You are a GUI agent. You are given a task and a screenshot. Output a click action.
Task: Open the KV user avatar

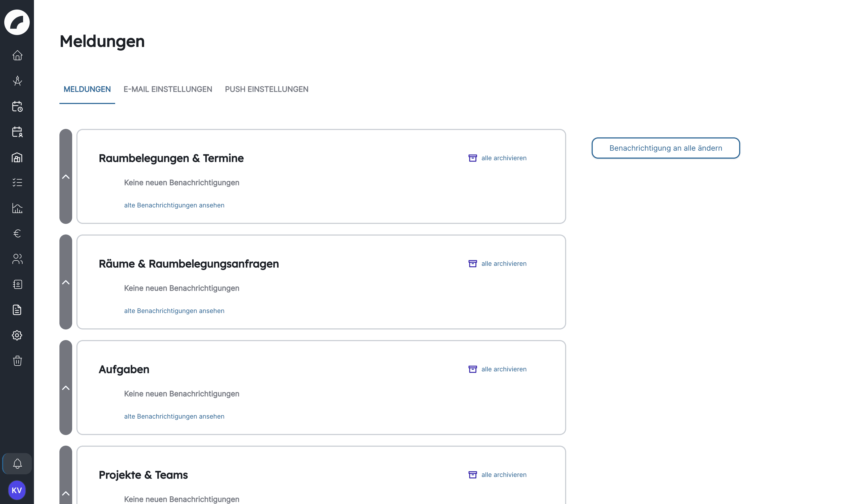tap(17, 490)
